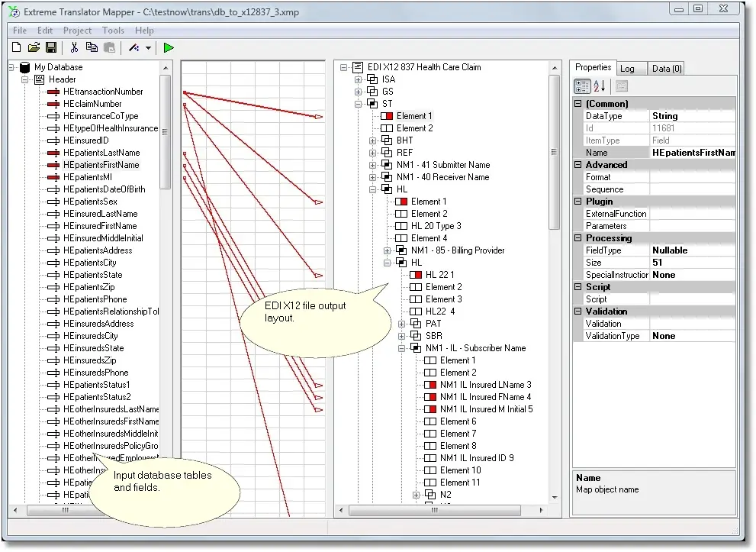
Task: Collapse the Header table node
Action: (24, 79)
